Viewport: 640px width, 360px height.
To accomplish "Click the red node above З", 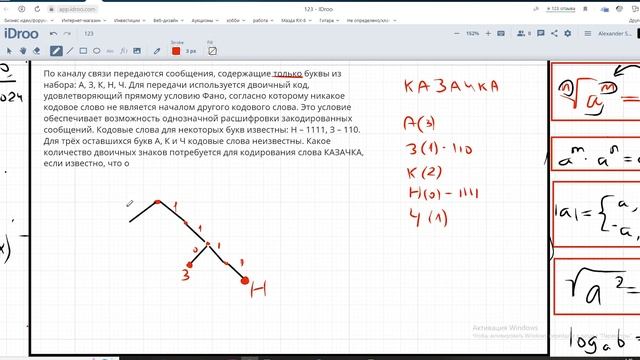I will coord(189,265).
